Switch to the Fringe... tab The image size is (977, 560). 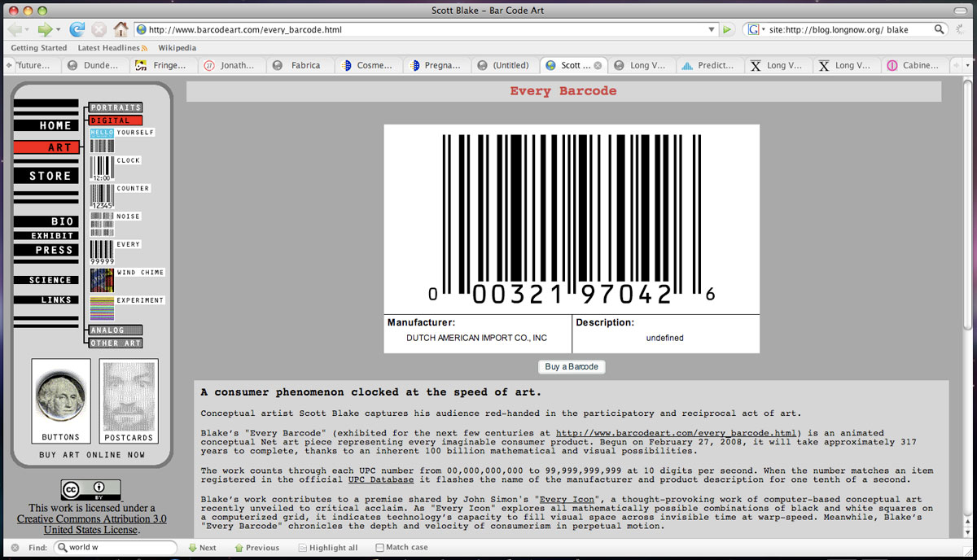click(x=163, y=65)
